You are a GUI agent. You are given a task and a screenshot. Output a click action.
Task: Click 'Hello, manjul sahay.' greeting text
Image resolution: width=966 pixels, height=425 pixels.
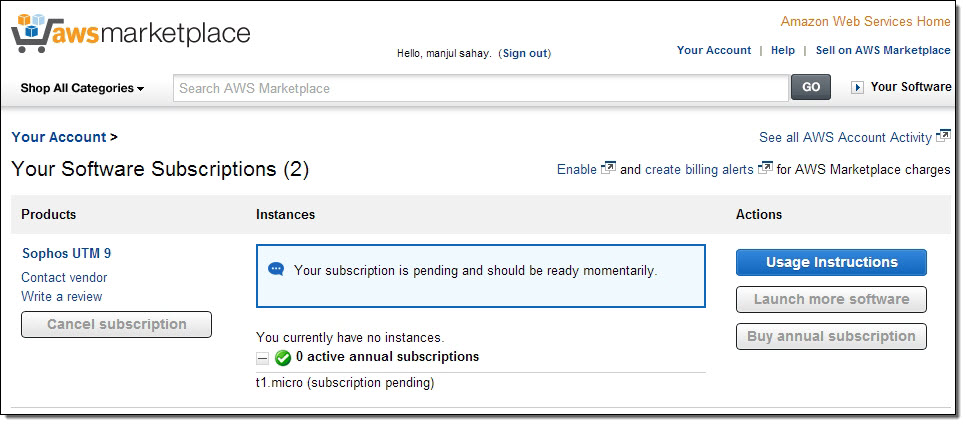tap(444, 54)
